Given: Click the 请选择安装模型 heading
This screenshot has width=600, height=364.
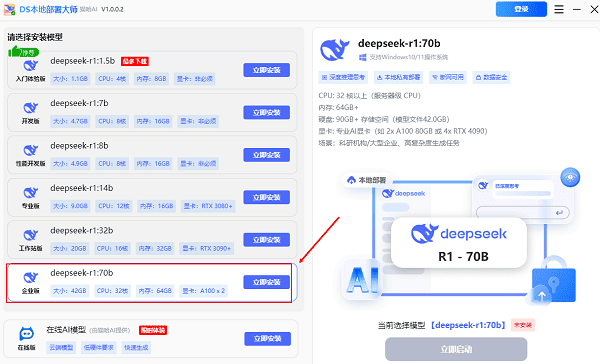Looking at the screenshot, I should (35, 37).
